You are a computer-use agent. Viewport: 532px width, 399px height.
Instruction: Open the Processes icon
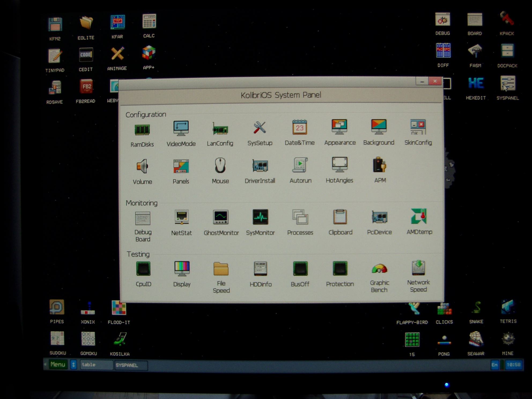[300, 217]
